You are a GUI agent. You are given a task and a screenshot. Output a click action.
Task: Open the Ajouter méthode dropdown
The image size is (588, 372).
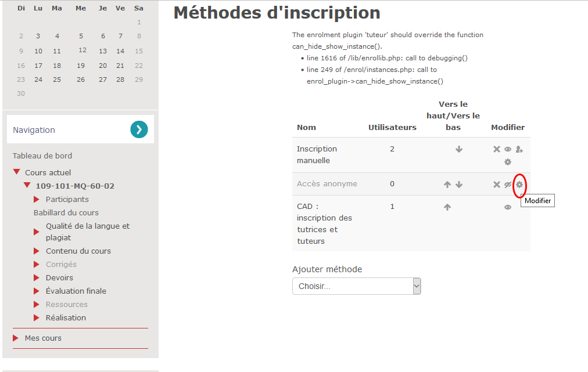pyautogui.click(x=356, y=286)
